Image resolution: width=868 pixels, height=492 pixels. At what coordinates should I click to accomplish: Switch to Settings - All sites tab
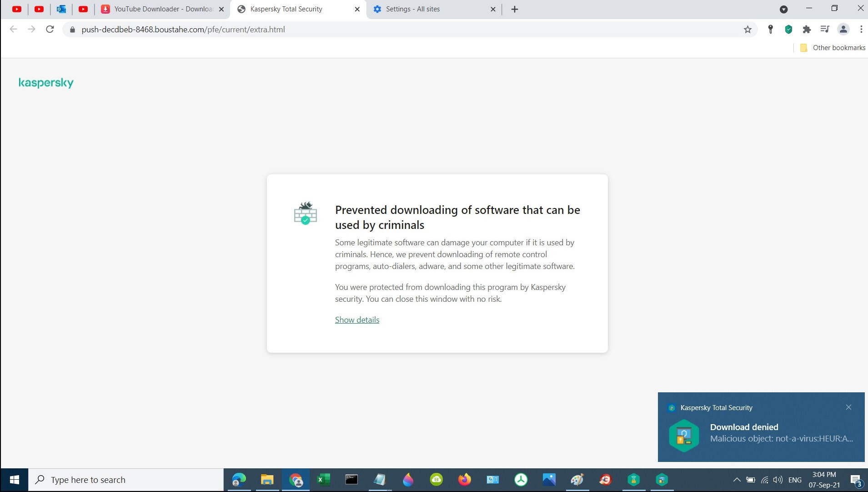click(x=434, y=9)
